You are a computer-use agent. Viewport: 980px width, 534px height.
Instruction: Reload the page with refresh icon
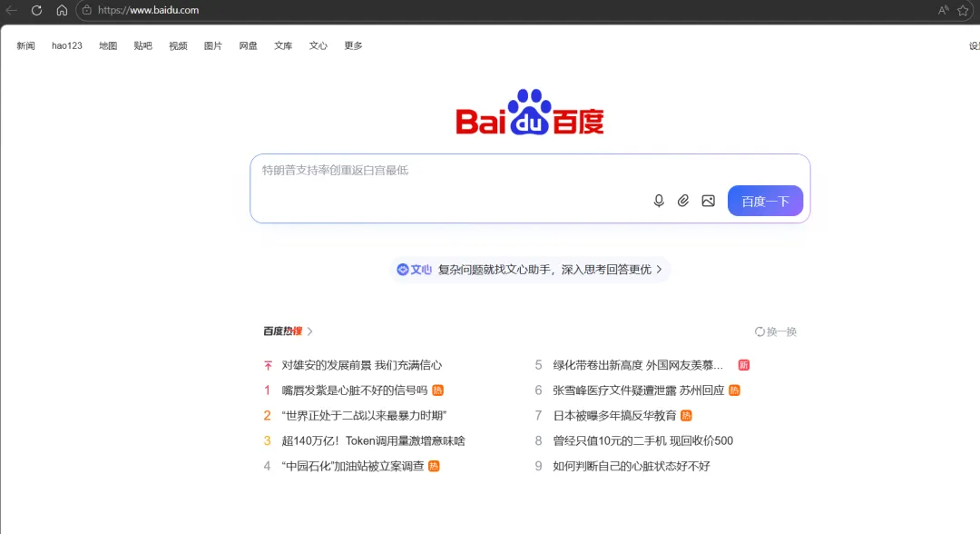(x=36, y=10)
